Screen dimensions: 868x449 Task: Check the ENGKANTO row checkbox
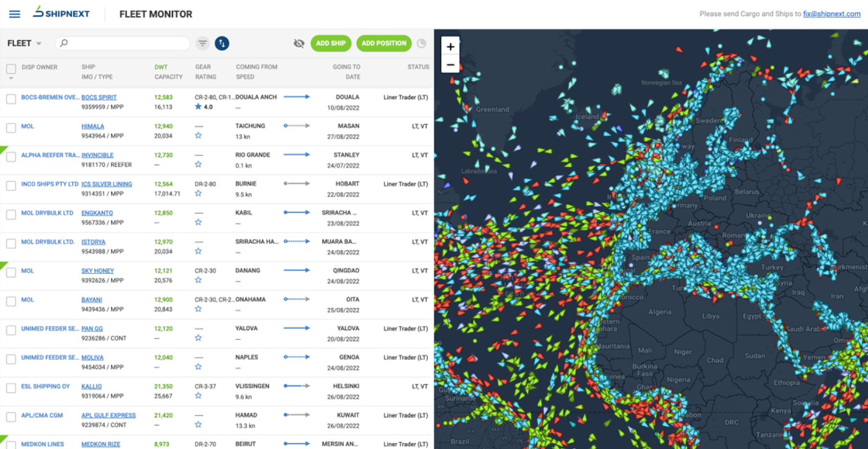click(x=11, y=215)
